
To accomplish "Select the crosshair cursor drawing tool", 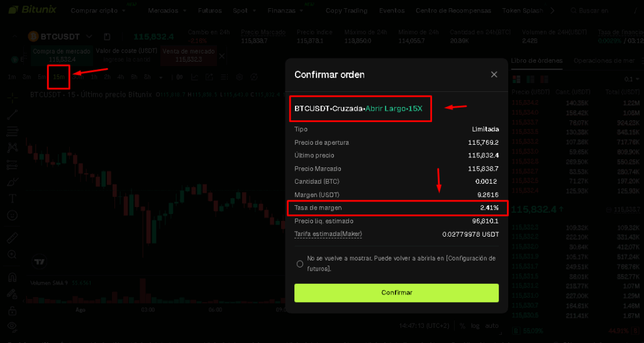I will pos(12,98).
